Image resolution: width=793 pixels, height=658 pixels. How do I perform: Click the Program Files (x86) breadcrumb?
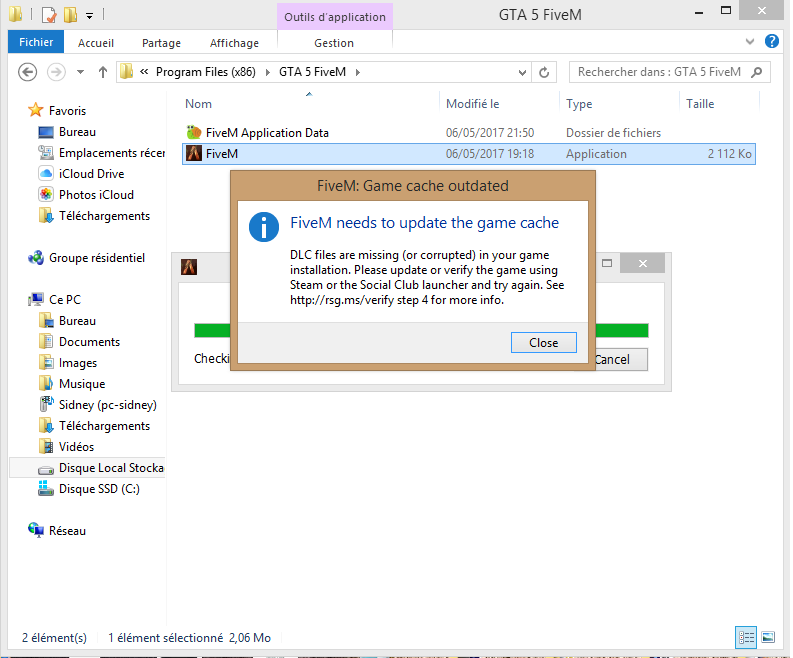click(x=205, y=72)
